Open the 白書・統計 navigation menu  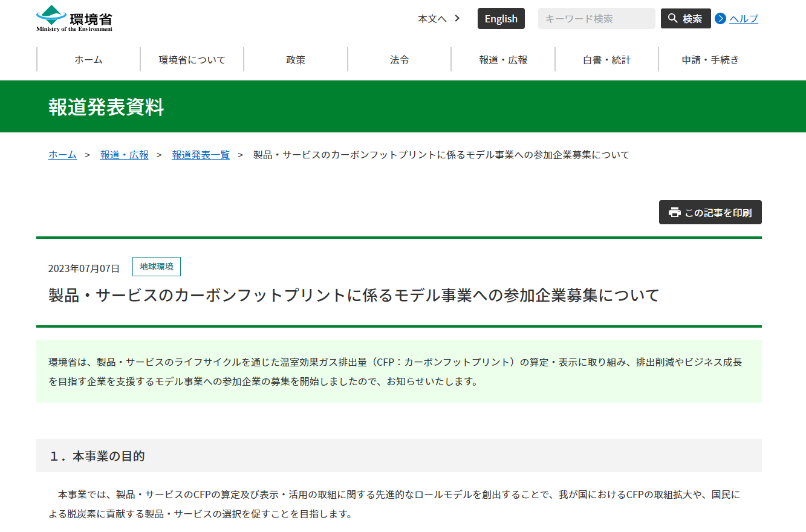[x=606, y=60]
